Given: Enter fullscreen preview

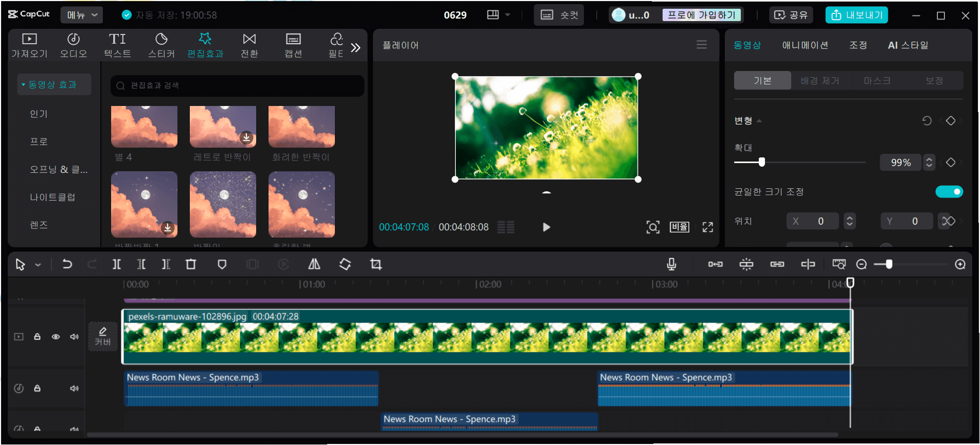Looking at the screenshot, I should [708, 227].
